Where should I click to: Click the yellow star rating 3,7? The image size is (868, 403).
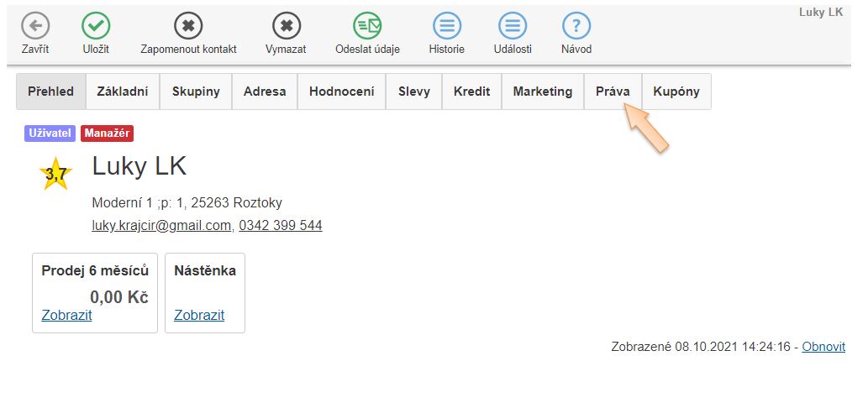click(x=55, y=174)
